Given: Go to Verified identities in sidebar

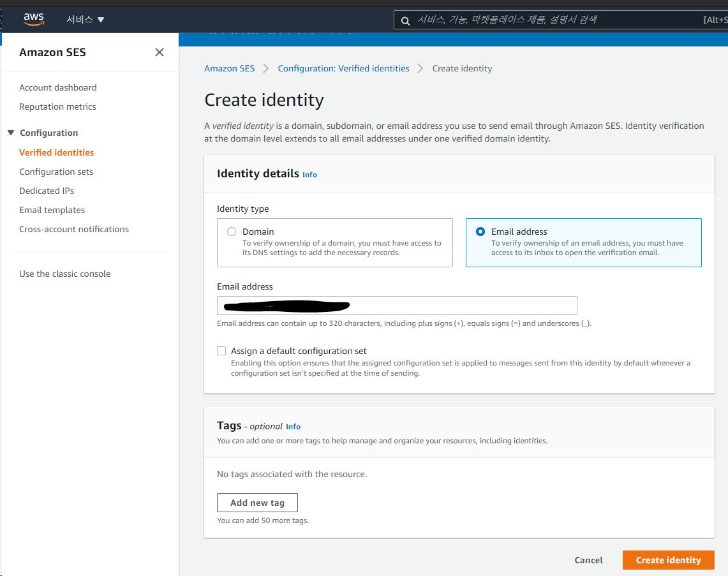Looking at the screenshot, I should point(56,152).
